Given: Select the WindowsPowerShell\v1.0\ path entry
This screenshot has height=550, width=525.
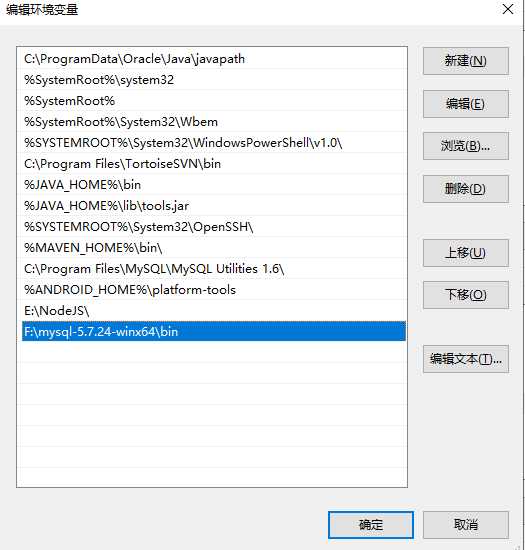Looking at the screenshot, I should [214, 143].
